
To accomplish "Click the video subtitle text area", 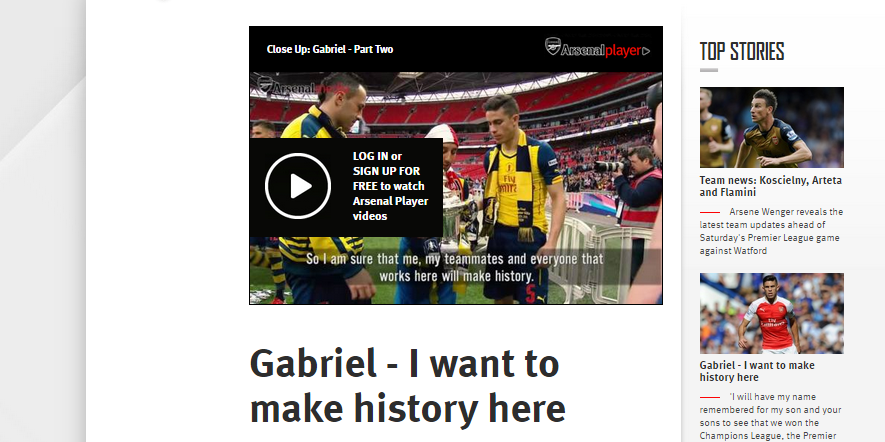I will tap(455, 268).
